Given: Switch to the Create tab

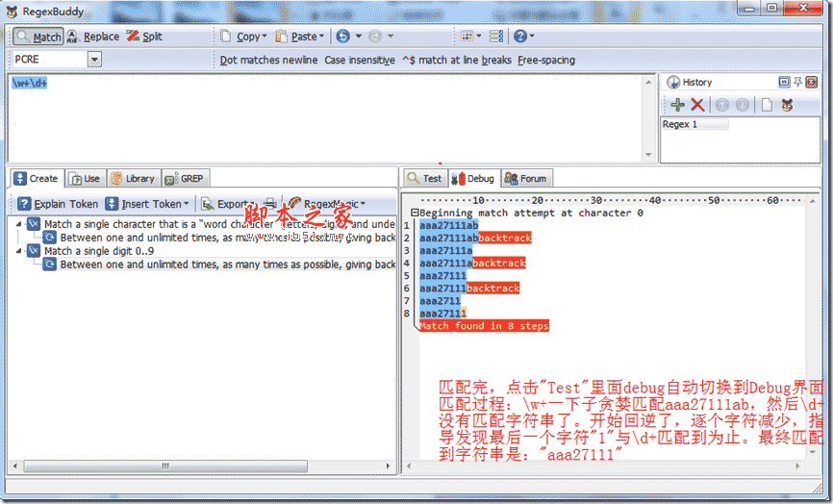Looking at the screenshot, I should (x=36, y=179).
